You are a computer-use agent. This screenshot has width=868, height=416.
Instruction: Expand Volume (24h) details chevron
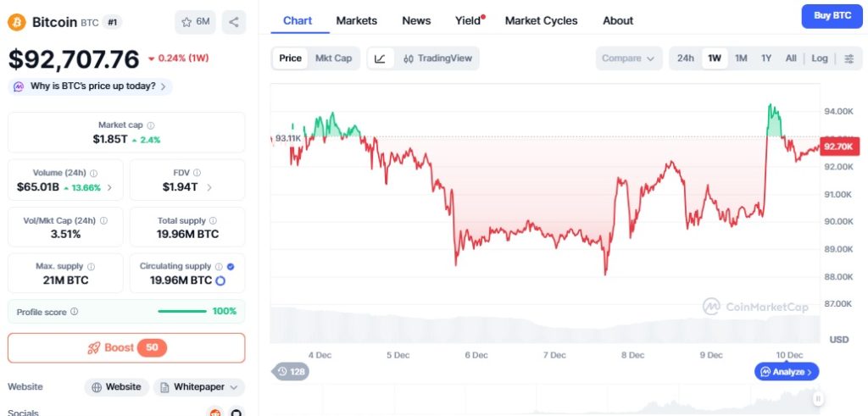pyautogui.click(x=109, y=187)
